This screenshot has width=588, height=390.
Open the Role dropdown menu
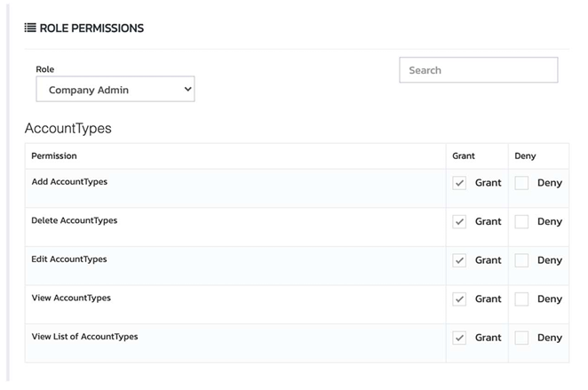(115, 90)
